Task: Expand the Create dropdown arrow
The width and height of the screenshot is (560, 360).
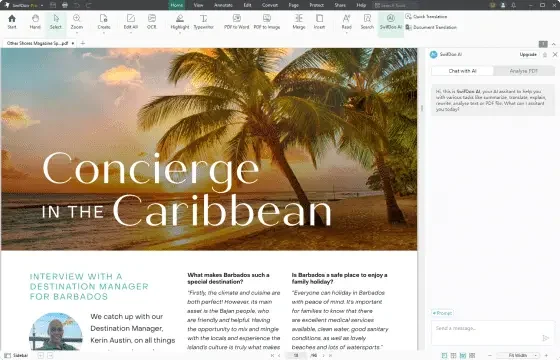Action: (x=104, y=32)
